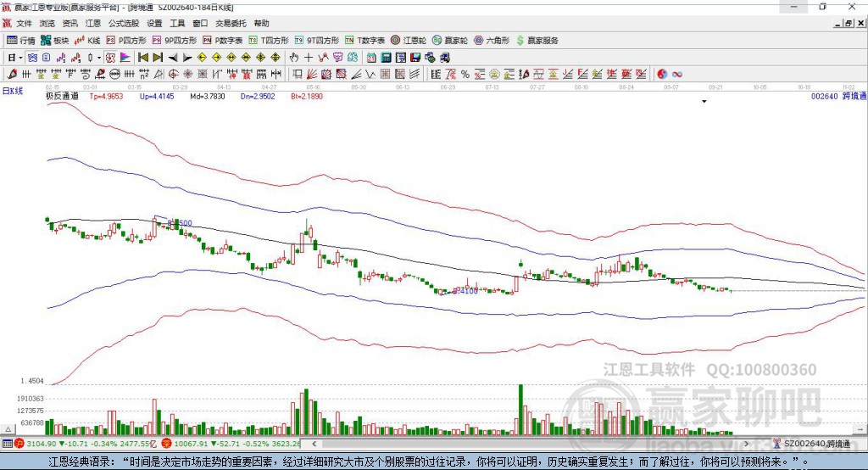Open the 浏览 menu
The width and height of the screenshot is (868, 470).
pos(47,23)
